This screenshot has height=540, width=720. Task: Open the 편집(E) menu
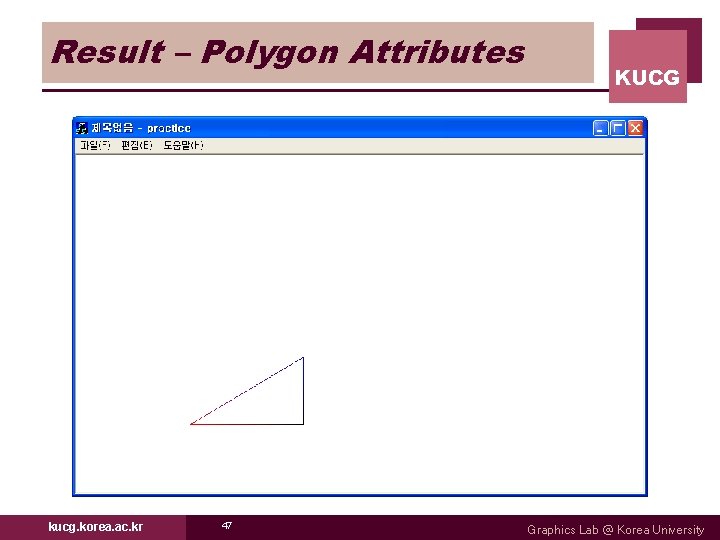pos(136,146)
